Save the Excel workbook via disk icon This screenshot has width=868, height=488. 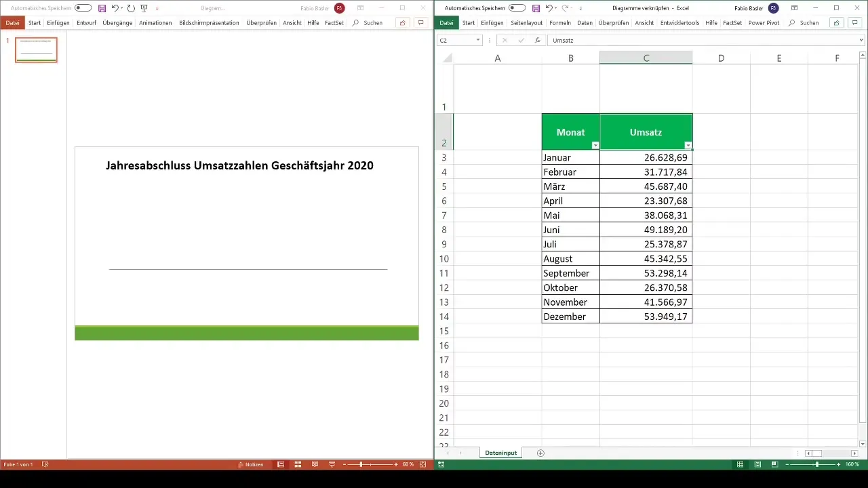coord(536,8)
